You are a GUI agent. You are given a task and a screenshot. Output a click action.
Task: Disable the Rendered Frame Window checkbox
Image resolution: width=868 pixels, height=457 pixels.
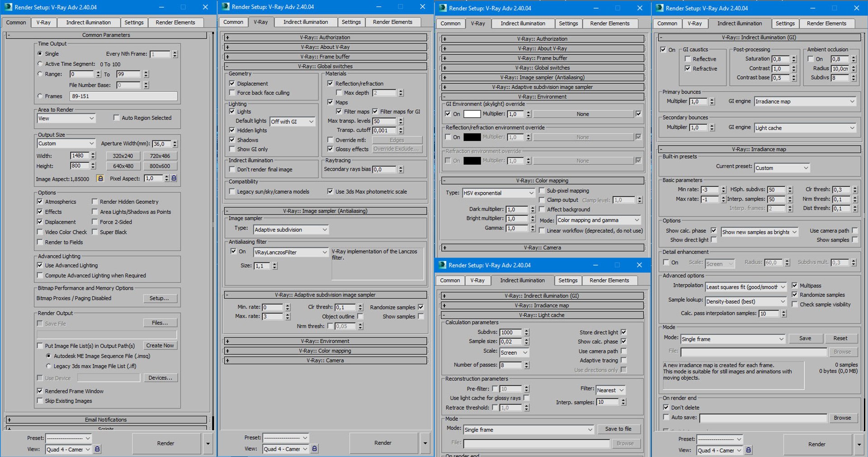click(x=40, y=391)
